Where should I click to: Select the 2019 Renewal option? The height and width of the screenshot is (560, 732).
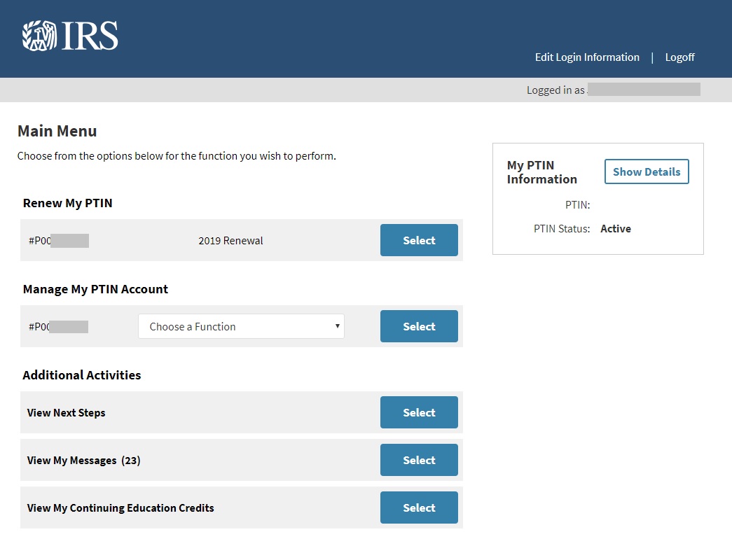click(419, 240)
